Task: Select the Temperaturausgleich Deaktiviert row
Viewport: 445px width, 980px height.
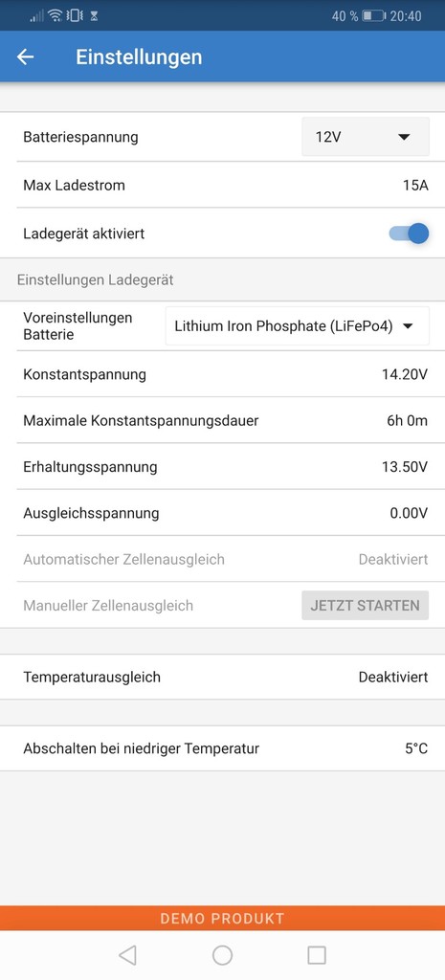Action: click(x=222, y=677)
